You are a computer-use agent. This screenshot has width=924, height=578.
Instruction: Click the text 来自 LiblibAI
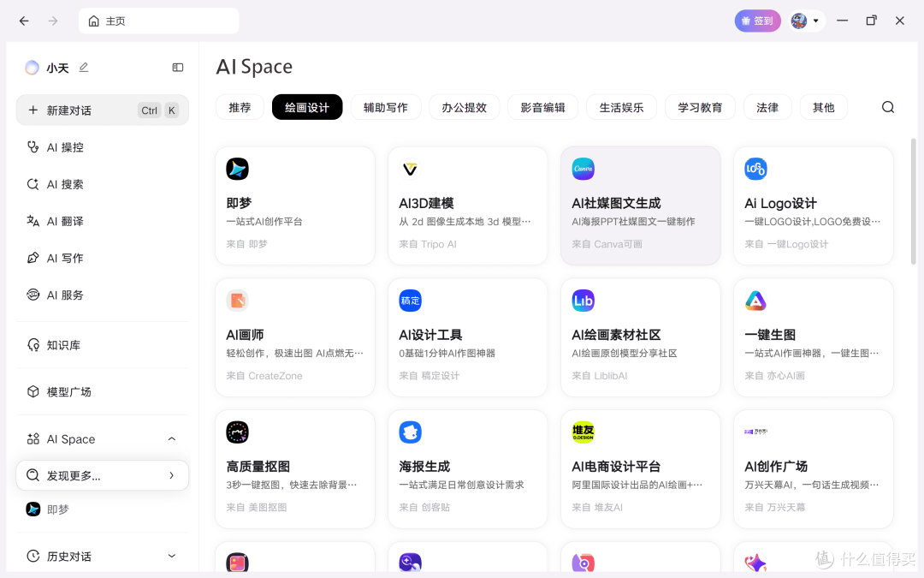point(599,376)
